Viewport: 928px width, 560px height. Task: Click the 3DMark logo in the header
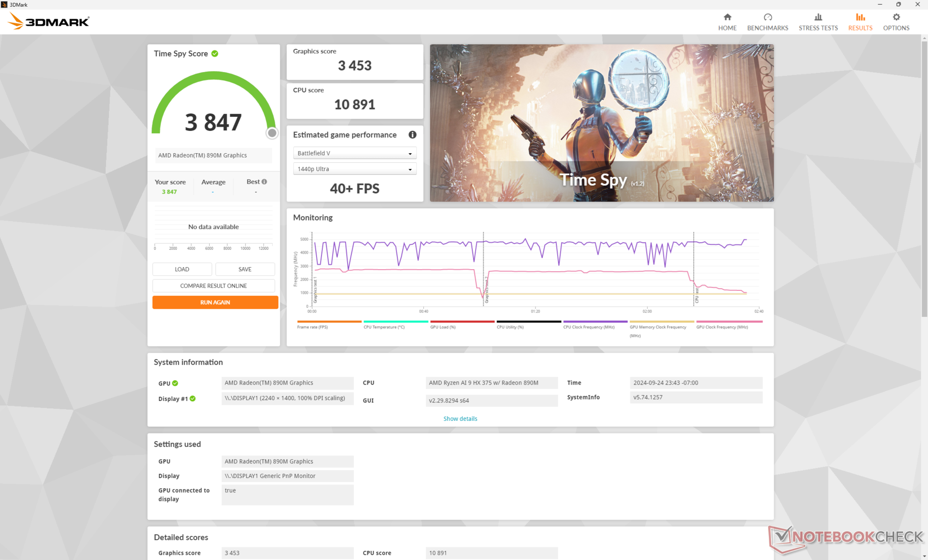[x=49, y=21]
